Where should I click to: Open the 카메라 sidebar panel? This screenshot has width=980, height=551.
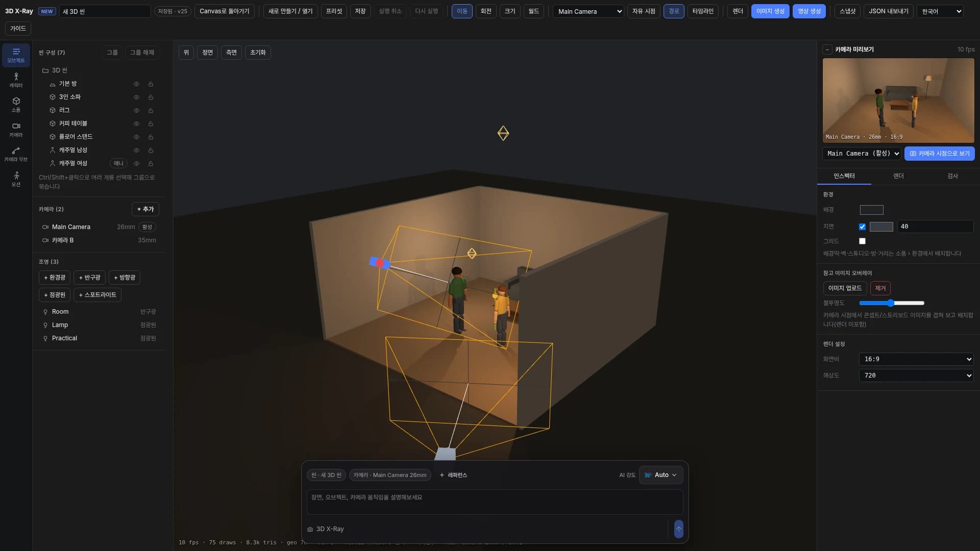[x=16, y=130]
